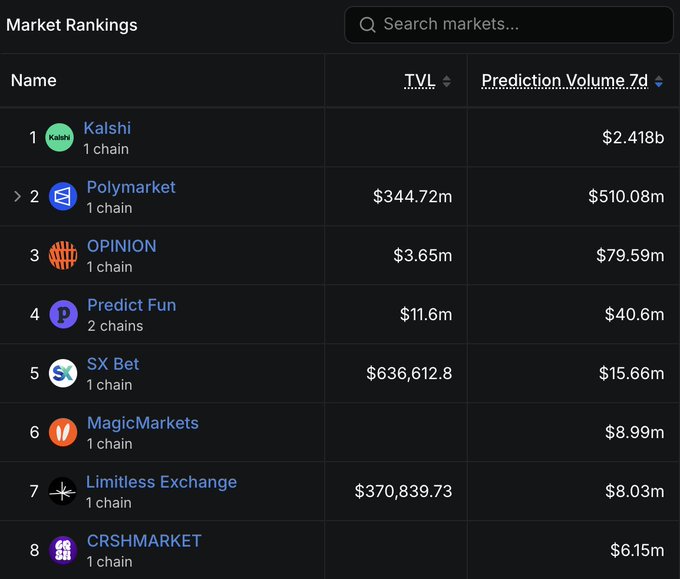Click '1 chain' under CRSHMARKET
The image size is (680, 579).
coord(109,562)
